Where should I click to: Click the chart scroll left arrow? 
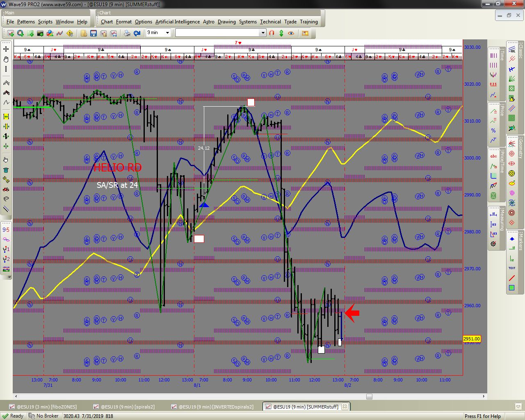click(x=16, y=397)
